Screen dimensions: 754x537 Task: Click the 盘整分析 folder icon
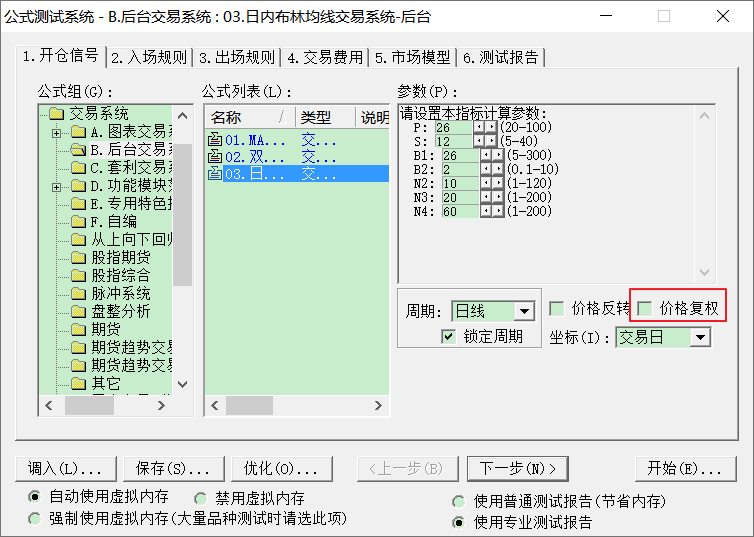tap(78, 312)
